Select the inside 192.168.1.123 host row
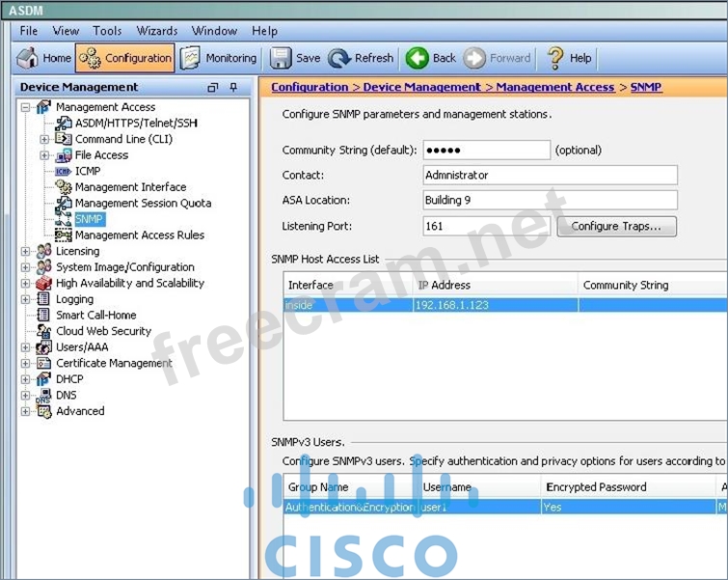This screenshot has width=728, height=580. pos(501,305)
